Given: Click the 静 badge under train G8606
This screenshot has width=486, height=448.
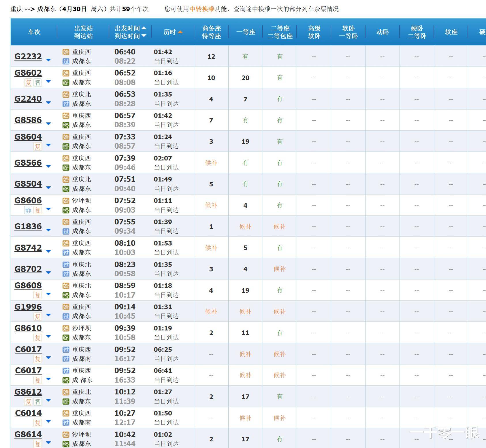Looking at the screenshot, I should [28, 210].
